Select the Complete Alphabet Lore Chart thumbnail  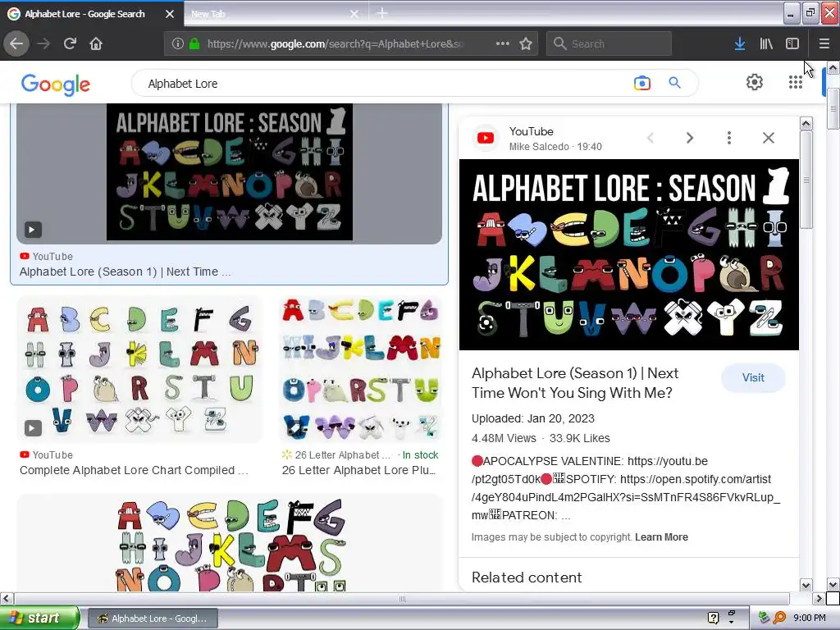(x=139, y=369)
